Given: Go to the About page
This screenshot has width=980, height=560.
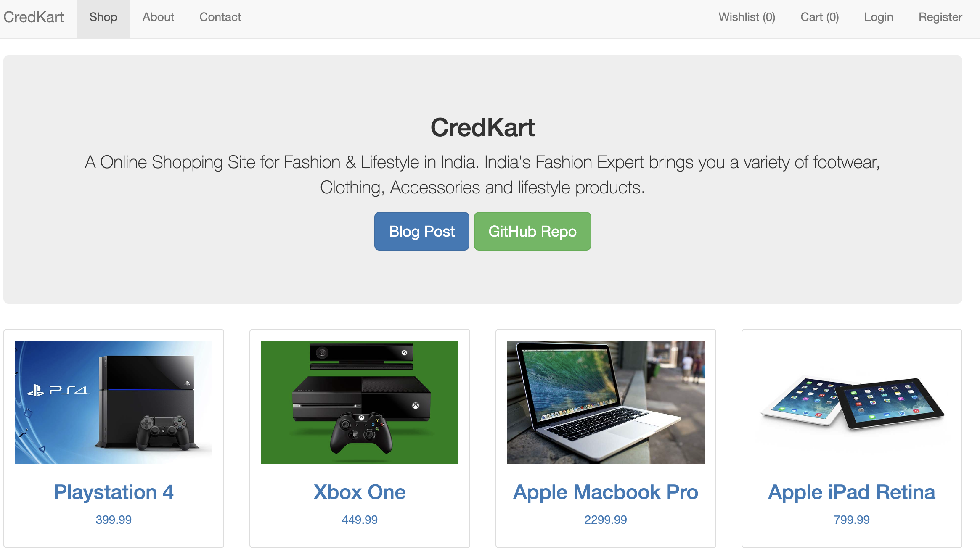Looking at the screenshot, I should tap(158, 17).
